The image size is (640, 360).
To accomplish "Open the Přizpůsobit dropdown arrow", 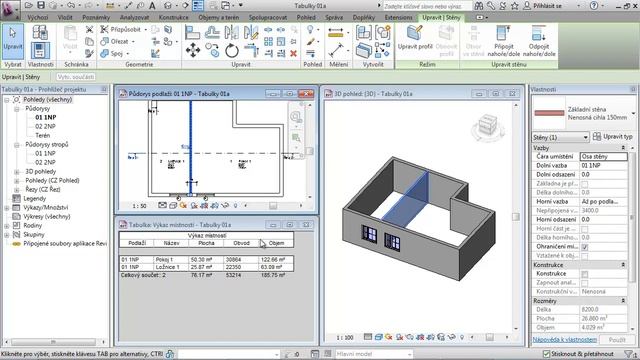I will 146,29.
